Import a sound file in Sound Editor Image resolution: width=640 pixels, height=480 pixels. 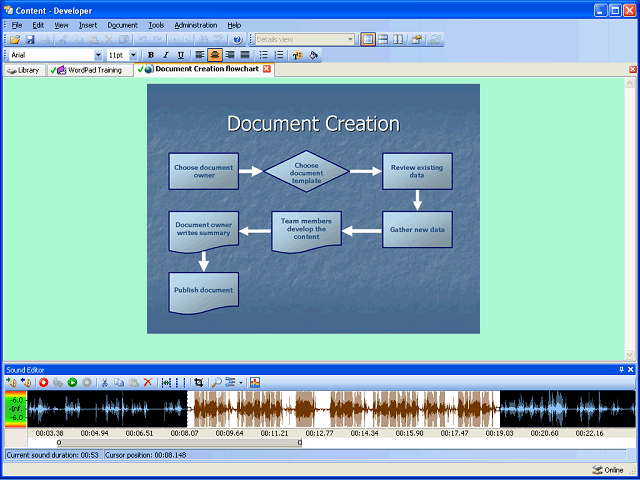[x=11, y=382]
